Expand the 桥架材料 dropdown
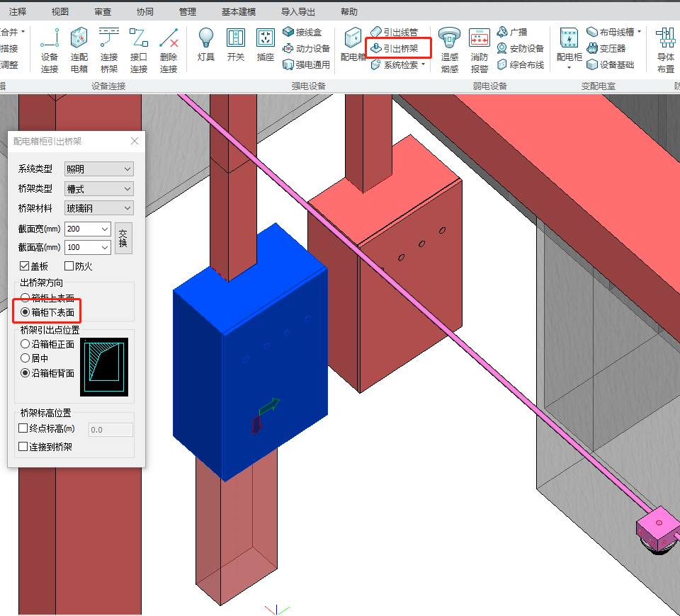This screenshot has height=616, width=680. (98, 207)
